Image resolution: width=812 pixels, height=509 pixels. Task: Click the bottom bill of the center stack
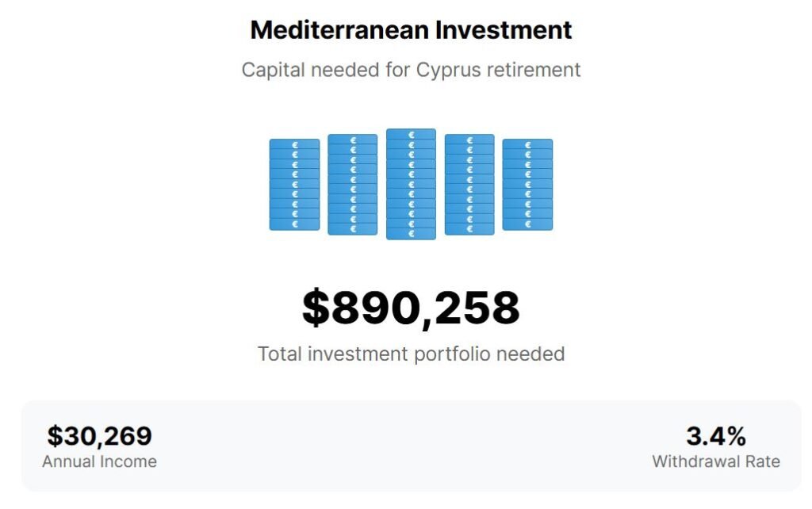click(411, 233)
